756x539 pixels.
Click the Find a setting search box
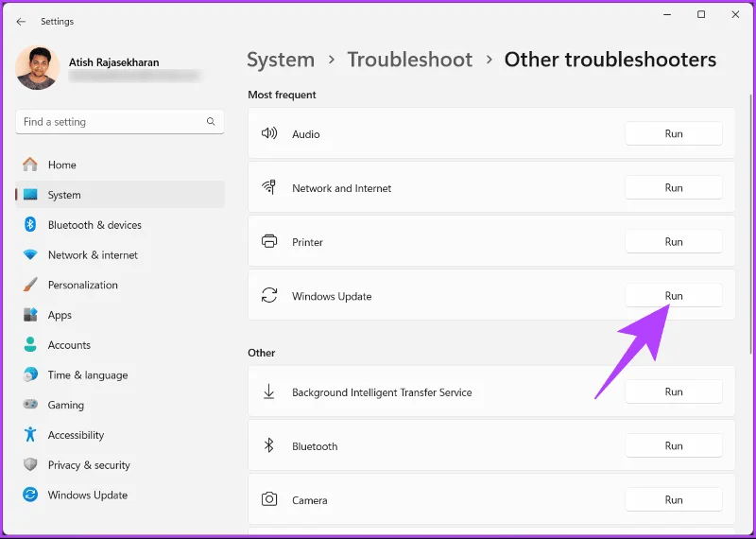pos(120,122)
